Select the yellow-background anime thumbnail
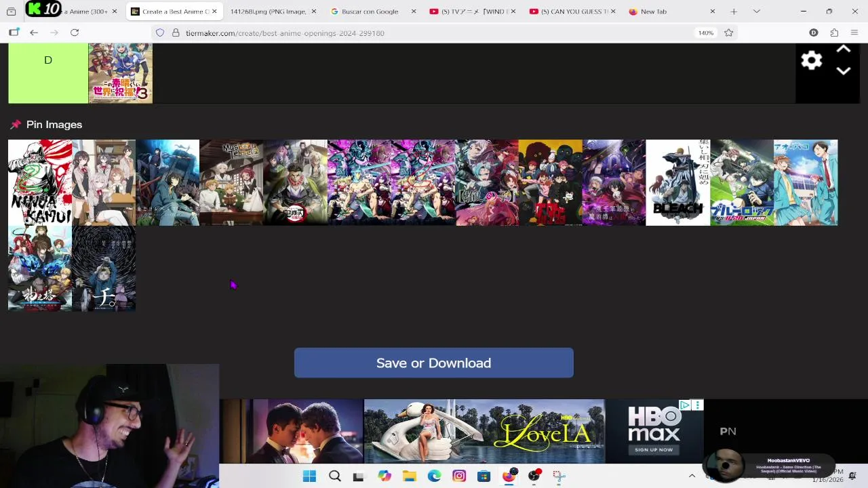Image resolution: width=868 pixels, height=488 pixels. tap(550, 182)
